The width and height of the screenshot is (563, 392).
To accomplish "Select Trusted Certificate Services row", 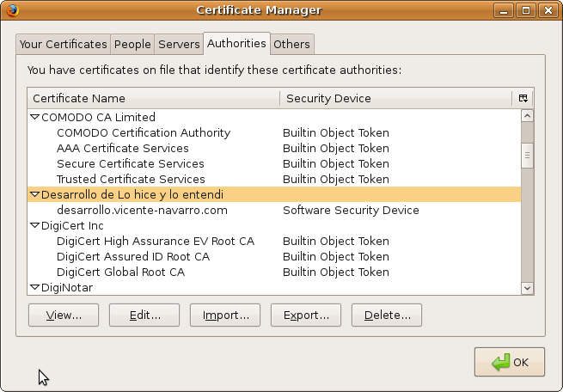I will pos(274,179).
